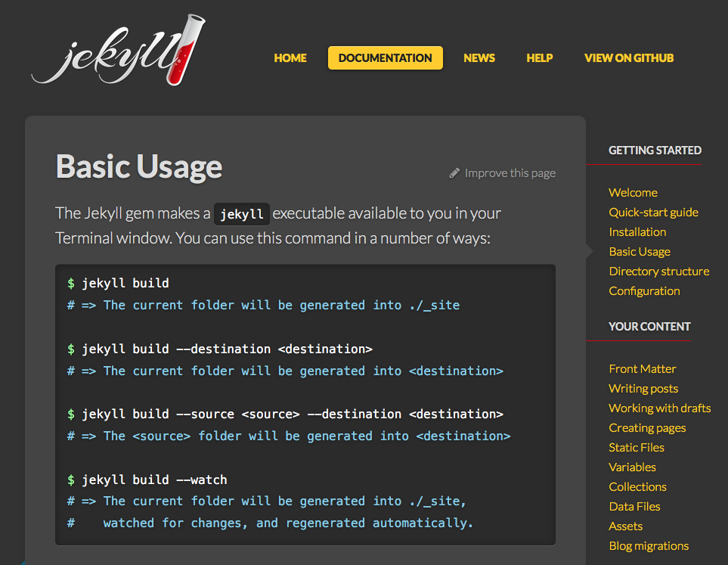
Task: Click the pencil icon beside Improve this page
Action: coord(454,173)
